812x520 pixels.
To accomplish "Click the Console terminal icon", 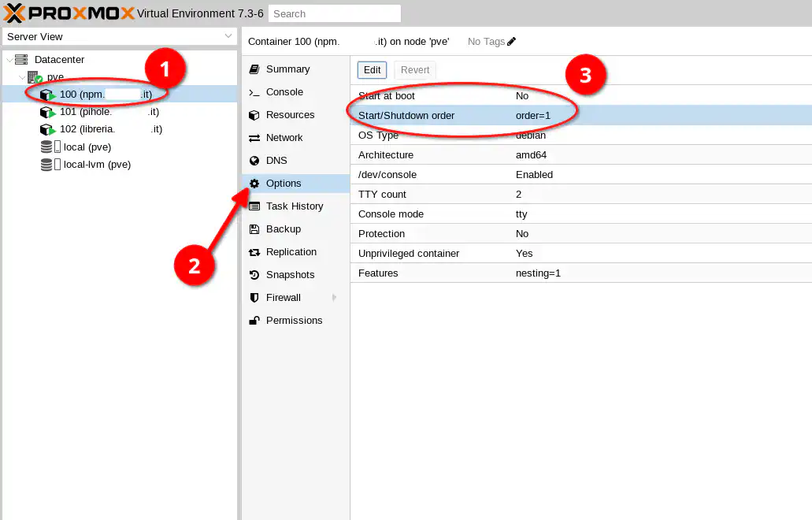I will [254, 92].
